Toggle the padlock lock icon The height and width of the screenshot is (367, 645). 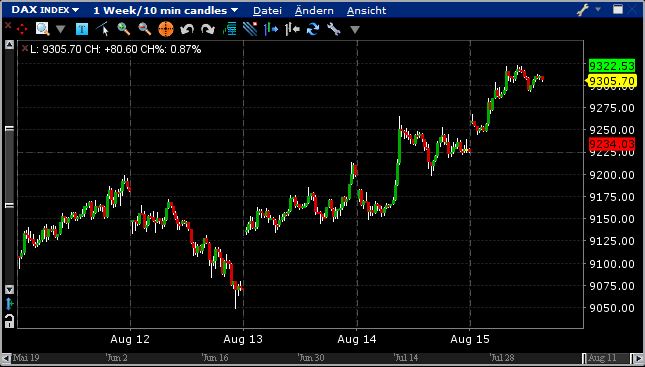click(x=9, y=321)
